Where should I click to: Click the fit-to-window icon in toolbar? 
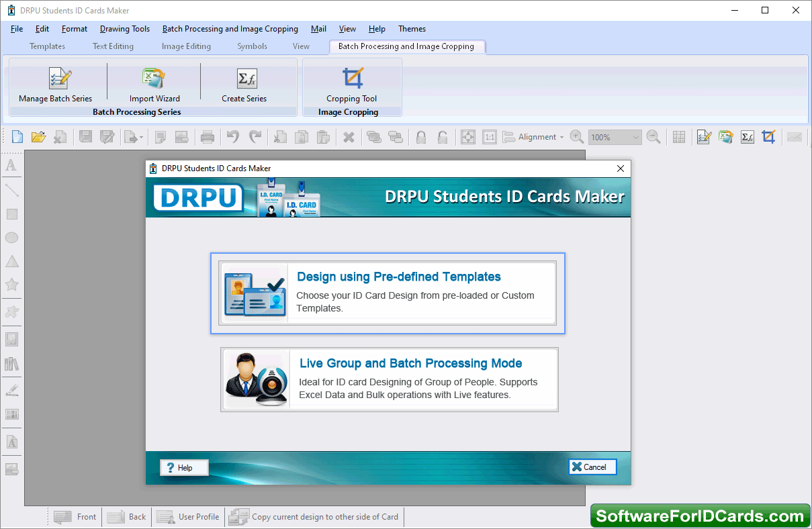[468, 137]
